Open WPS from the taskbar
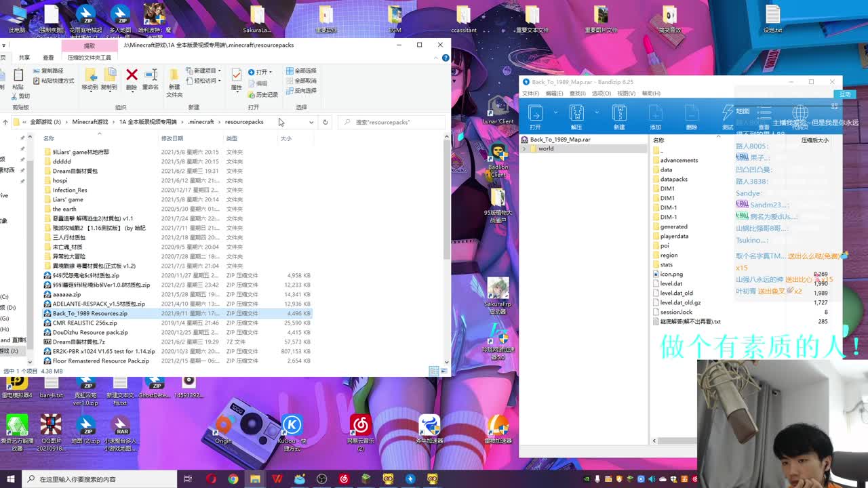868x488 pixels. coord(277,479)
